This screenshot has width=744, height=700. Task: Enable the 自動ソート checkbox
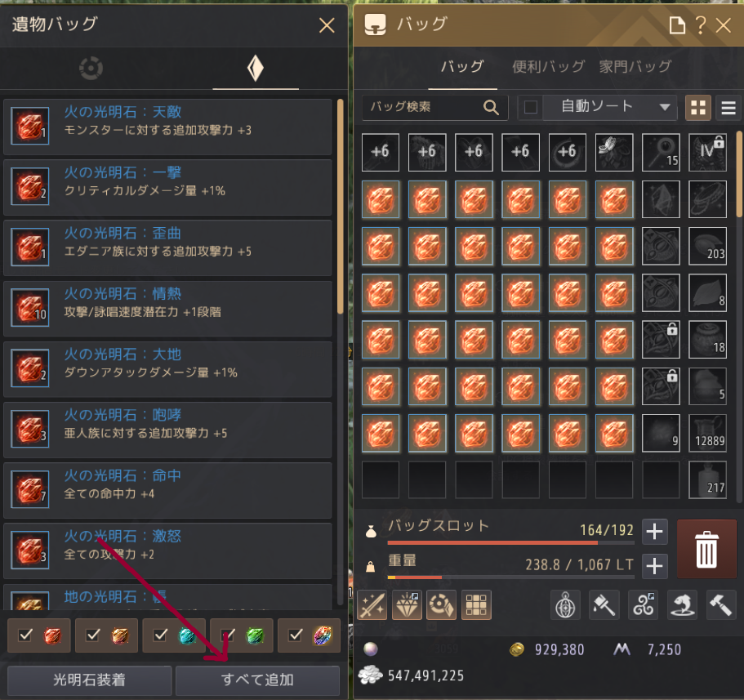pyautogui.click(x=531, y=107)
